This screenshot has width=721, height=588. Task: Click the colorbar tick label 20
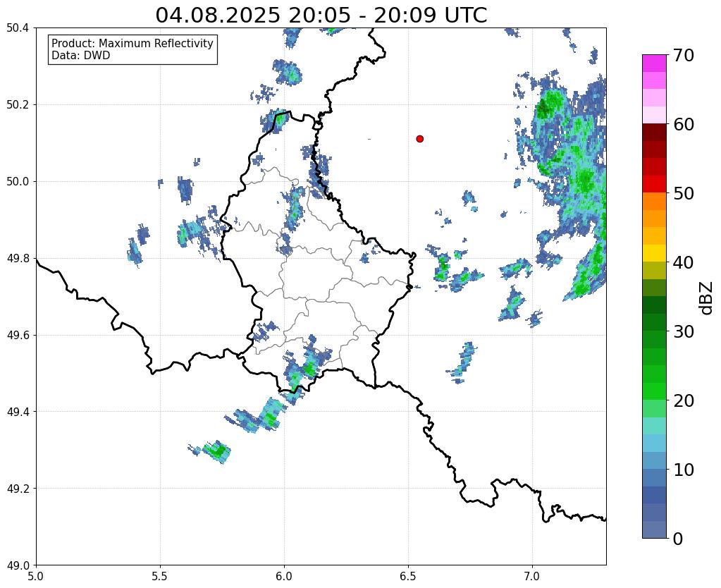[x=684, y=400]
